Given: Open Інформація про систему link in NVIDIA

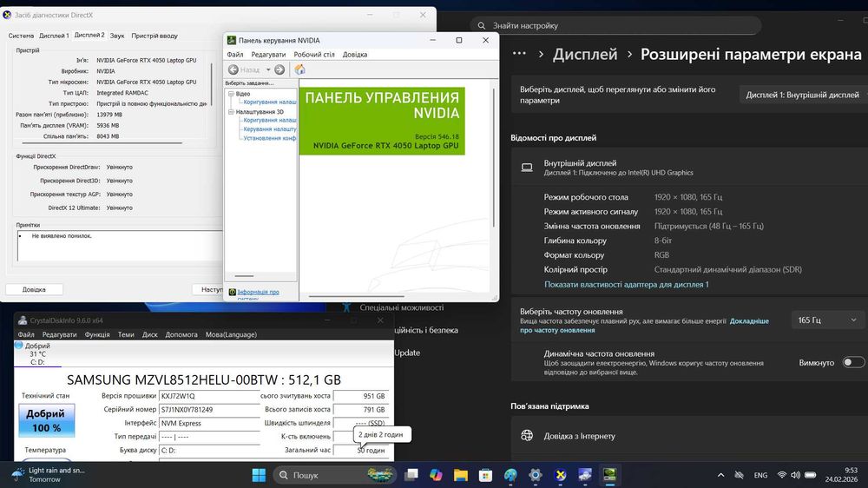Looking at the screenshot, I should (258, 293).
